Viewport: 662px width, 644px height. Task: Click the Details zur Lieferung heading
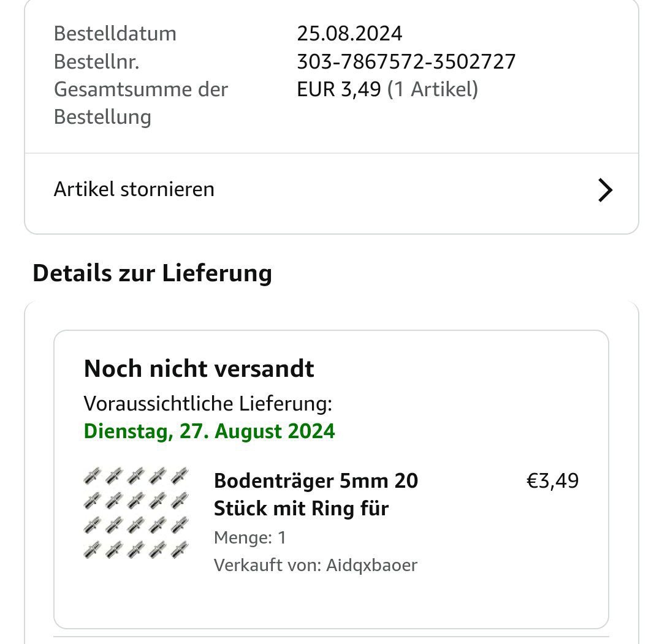click(152, 273)
